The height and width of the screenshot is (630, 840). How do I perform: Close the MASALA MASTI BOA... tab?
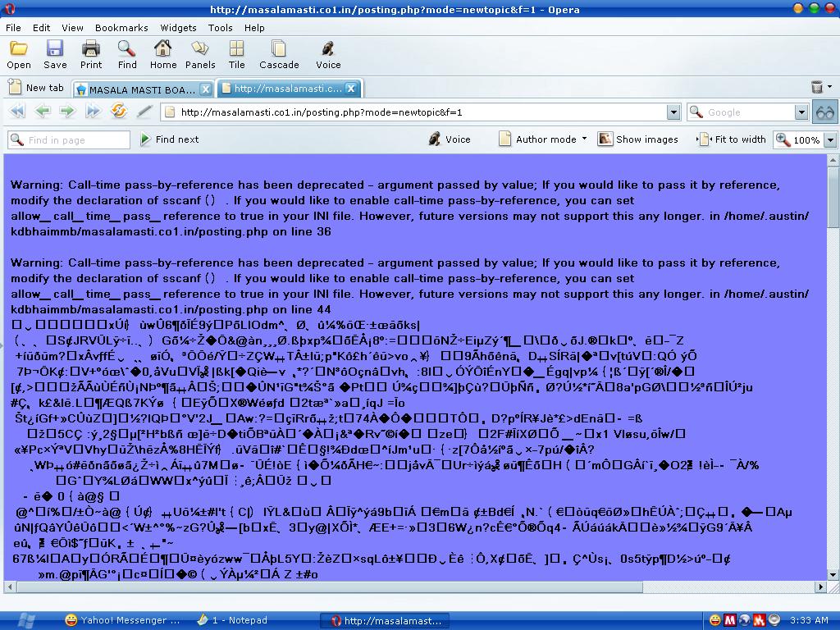coord(206,89)
